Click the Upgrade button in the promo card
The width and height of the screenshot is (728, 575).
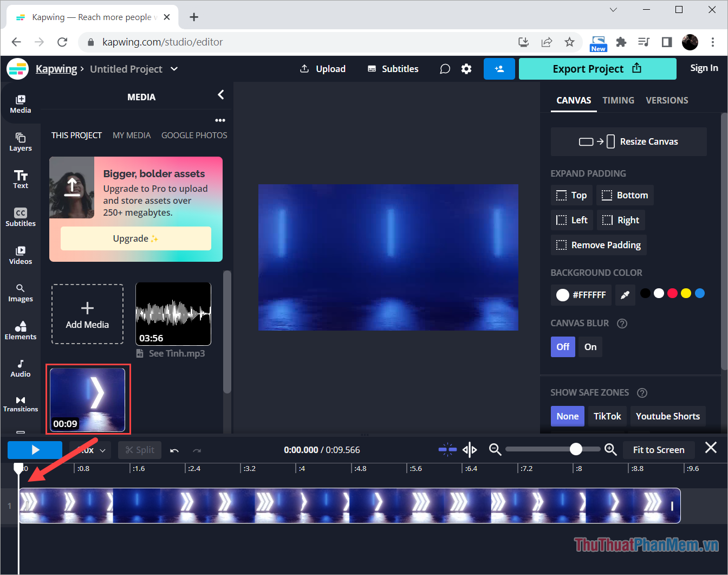tap(135, 238)
